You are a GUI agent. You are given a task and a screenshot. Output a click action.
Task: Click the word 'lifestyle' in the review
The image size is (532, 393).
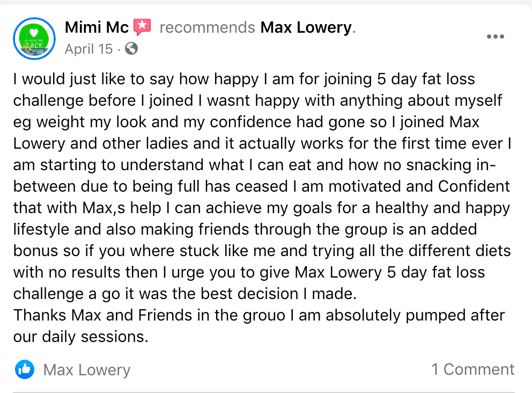pyautogui.click(x=41, y=230)
